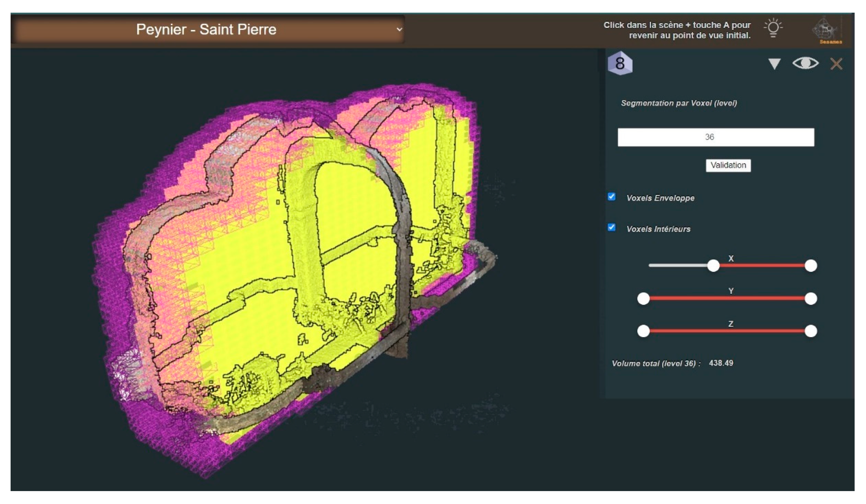Viewport: 866px width, 504px height.
Task: Click the Y slider right handle
Action: 811,299
